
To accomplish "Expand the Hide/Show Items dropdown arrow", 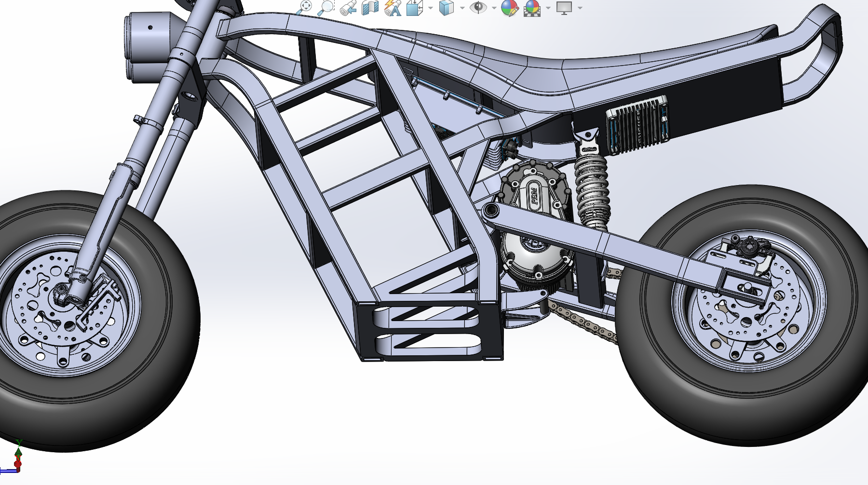I will (x=494, y=8).
